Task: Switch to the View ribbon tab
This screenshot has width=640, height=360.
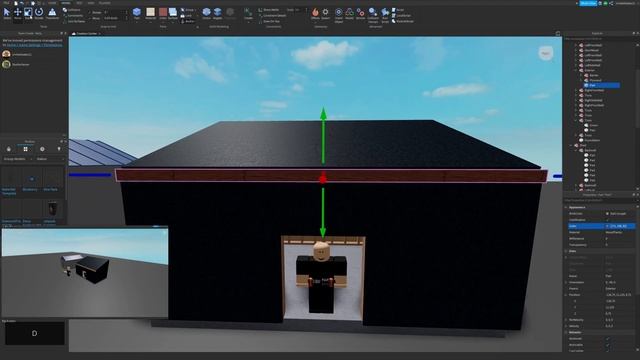Action: point(91,3)
